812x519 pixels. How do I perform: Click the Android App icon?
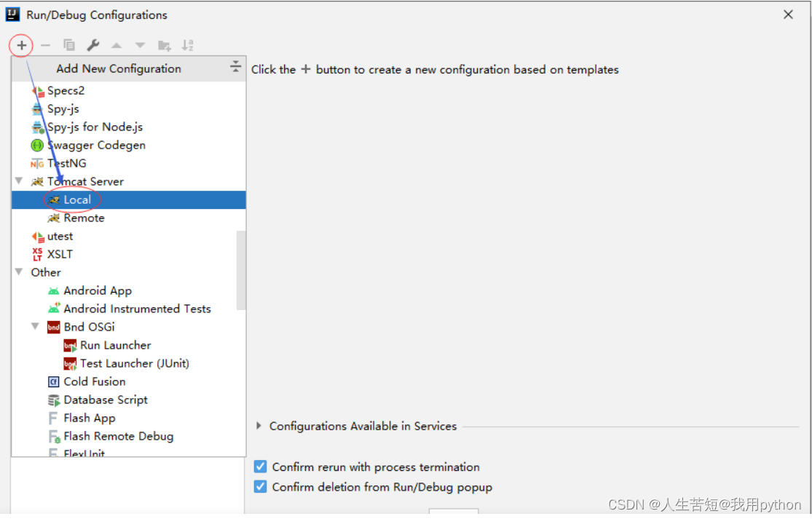54,291
